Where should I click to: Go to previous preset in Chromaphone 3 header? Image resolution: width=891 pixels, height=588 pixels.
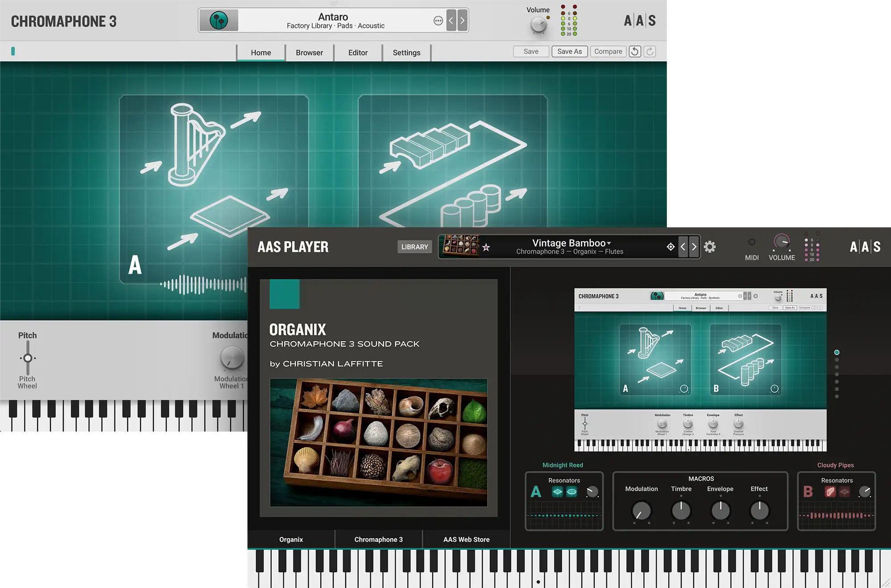tap(451, 20)
